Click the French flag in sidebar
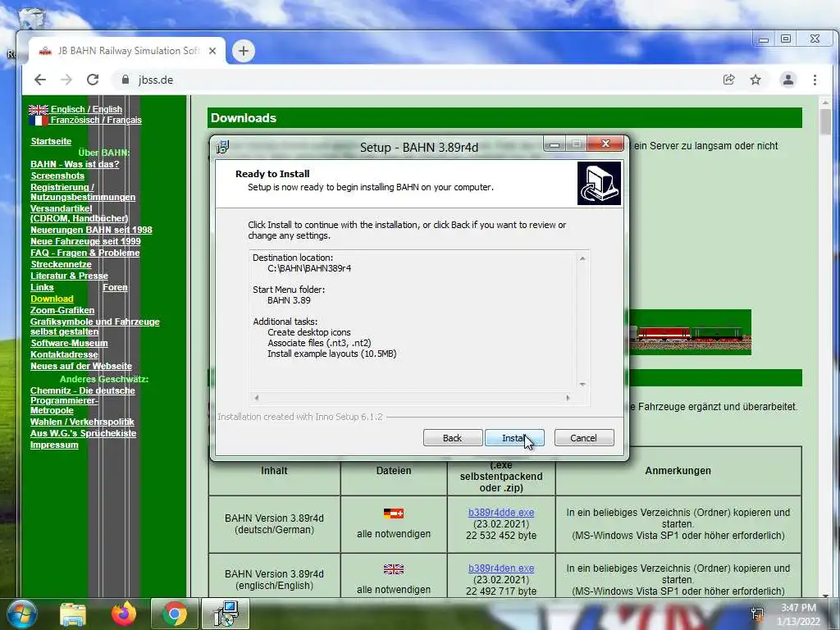Image resolution: width=840 pixels, height=630 pixels. click(x=38, y=121)
